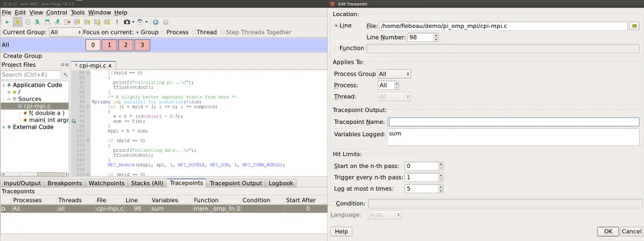Click the camera snapshot toolbar icon
The image size is (644, 241).
coord(128,22)
